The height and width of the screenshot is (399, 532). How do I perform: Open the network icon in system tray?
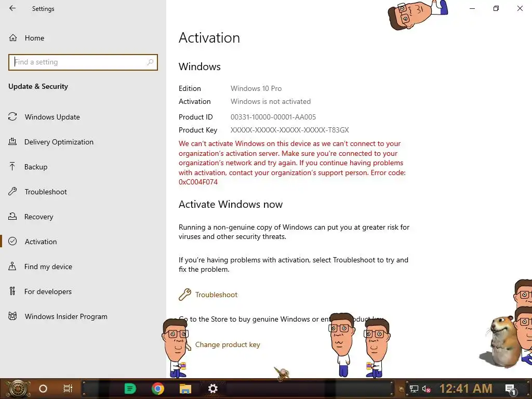(x=414, y=389)
